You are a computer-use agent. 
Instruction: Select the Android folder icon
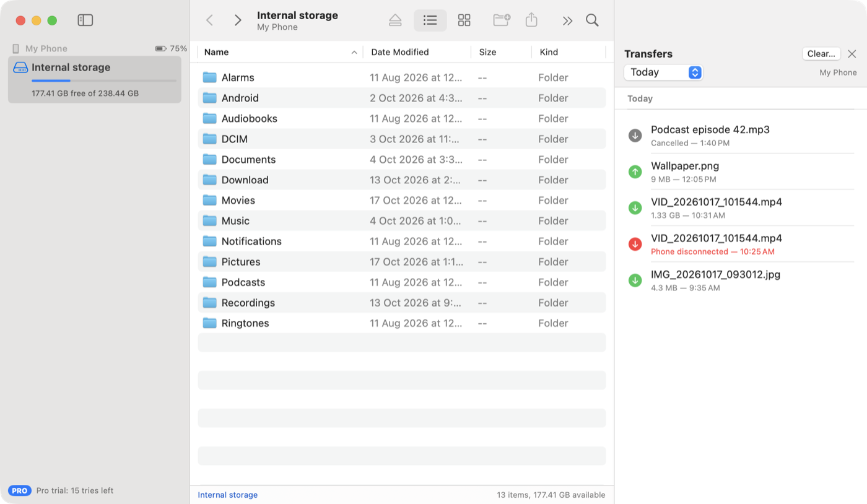pyautogui.click(x=210, y=98)
